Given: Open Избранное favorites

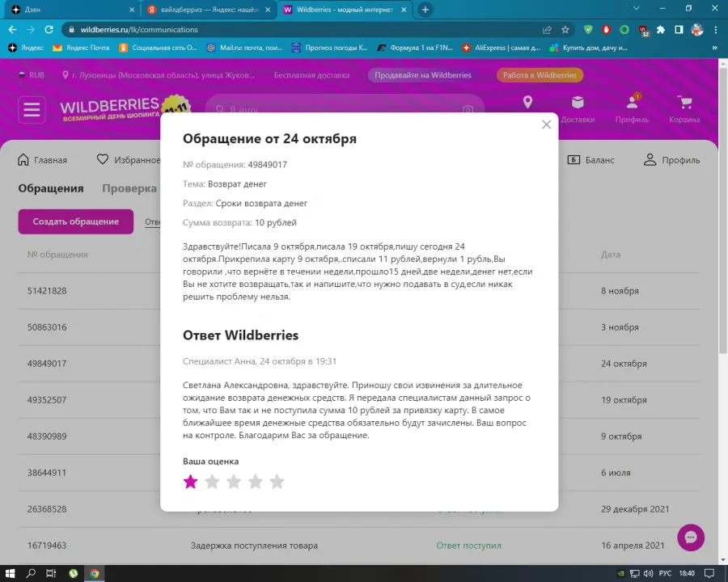Looking at the screenshot, I should point(129,160).
